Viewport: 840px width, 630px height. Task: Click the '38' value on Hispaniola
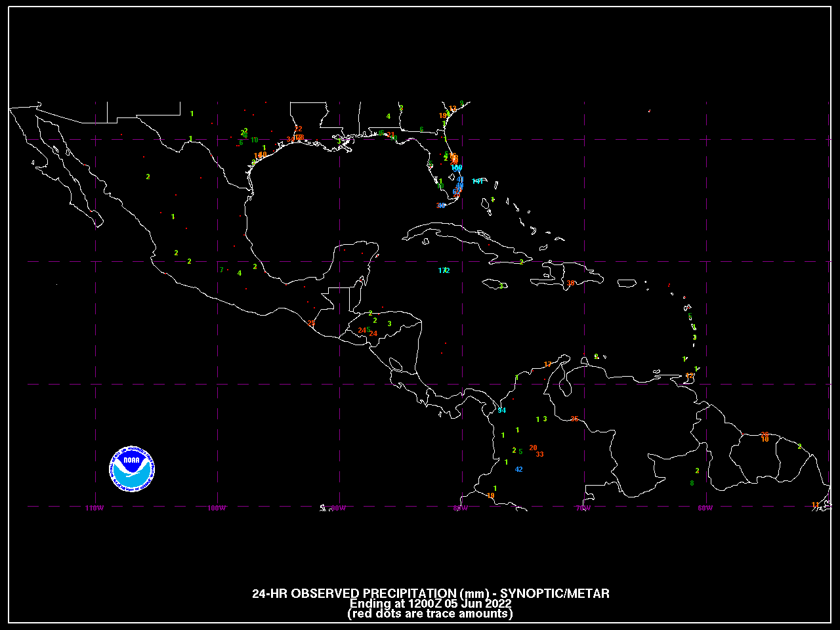coord(570,283)
